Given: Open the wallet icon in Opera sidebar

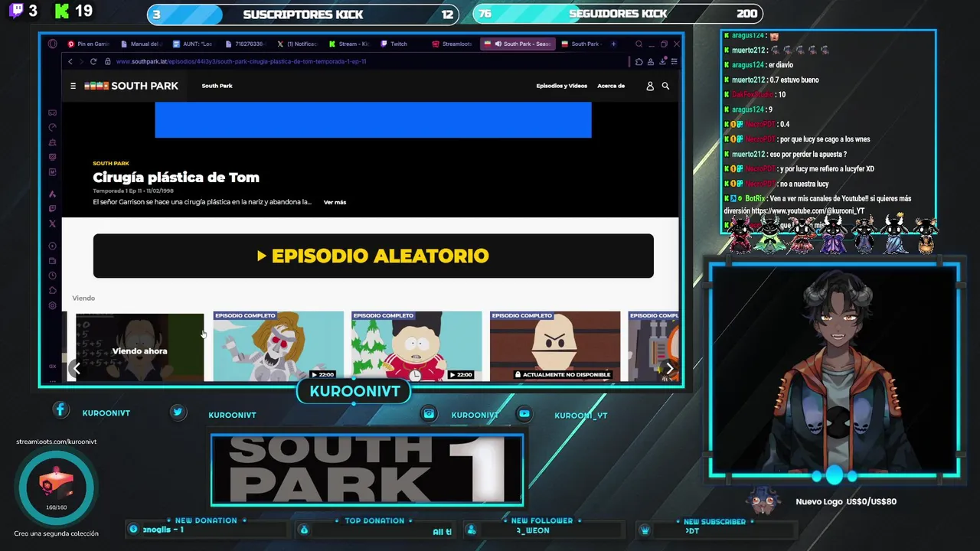Looking at the screenshot, I should 52,261.
